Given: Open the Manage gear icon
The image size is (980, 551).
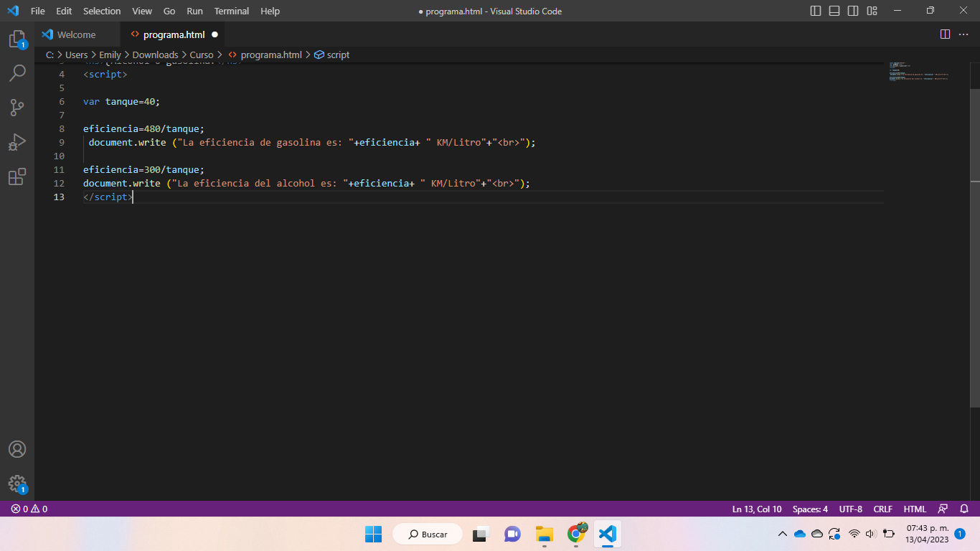Looking at the screenshot, I should point(17,484).
